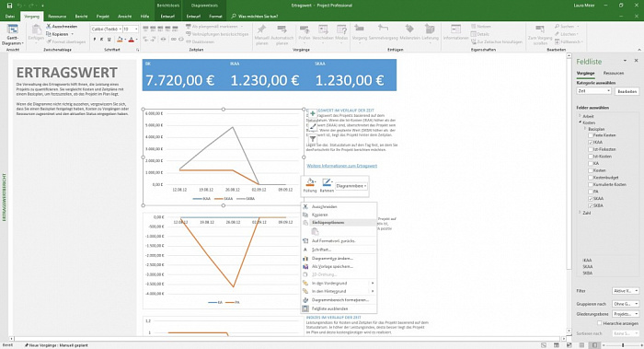Click the Bearbeiten button

(627, 91)
